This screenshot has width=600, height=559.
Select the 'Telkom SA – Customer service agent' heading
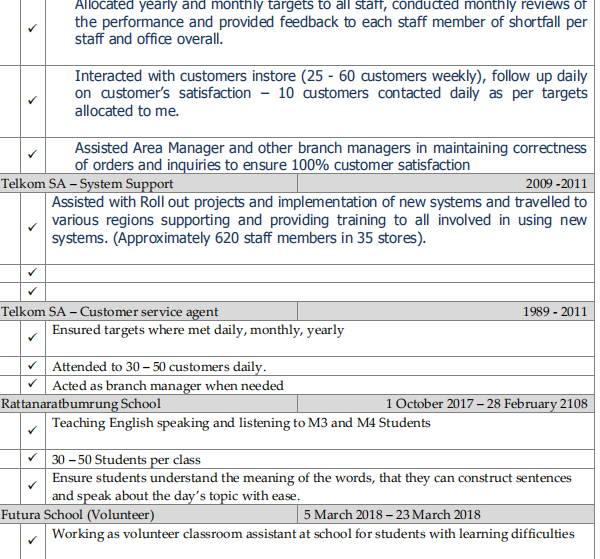tap(110, 312)
